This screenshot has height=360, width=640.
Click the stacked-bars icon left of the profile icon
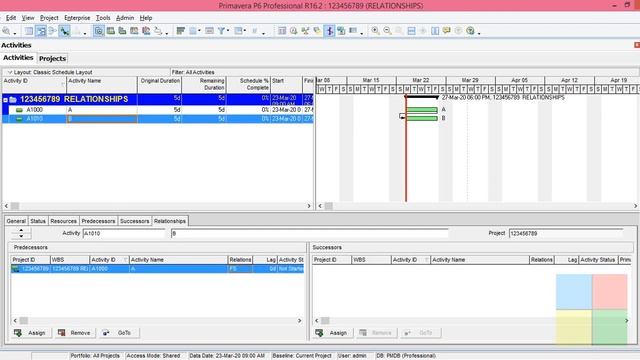pos(122,31)
